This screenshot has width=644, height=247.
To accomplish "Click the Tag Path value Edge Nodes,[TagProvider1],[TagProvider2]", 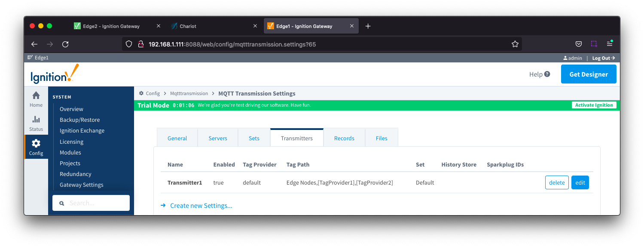I will 340,182.
